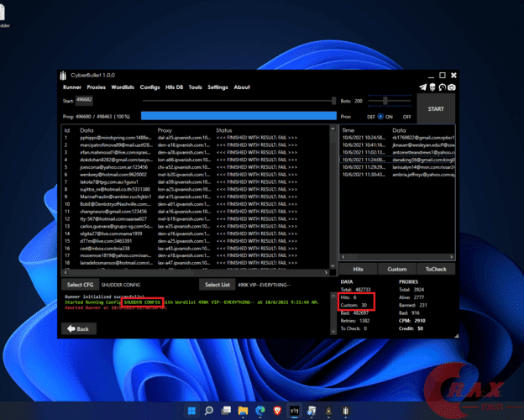Screen dimensions: 524x420
Task: Select the row with proxy chi-a52.ipvanish.com
Action: (196, 167)
